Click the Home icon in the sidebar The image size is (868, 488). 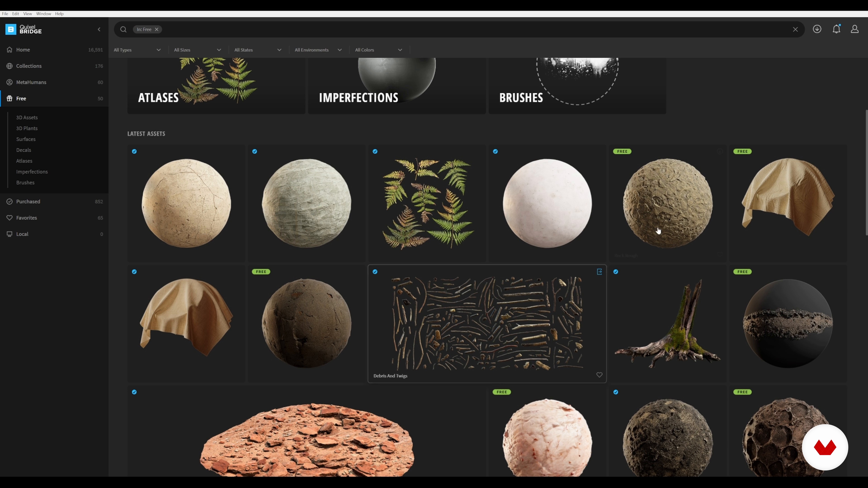coord(9,49)
